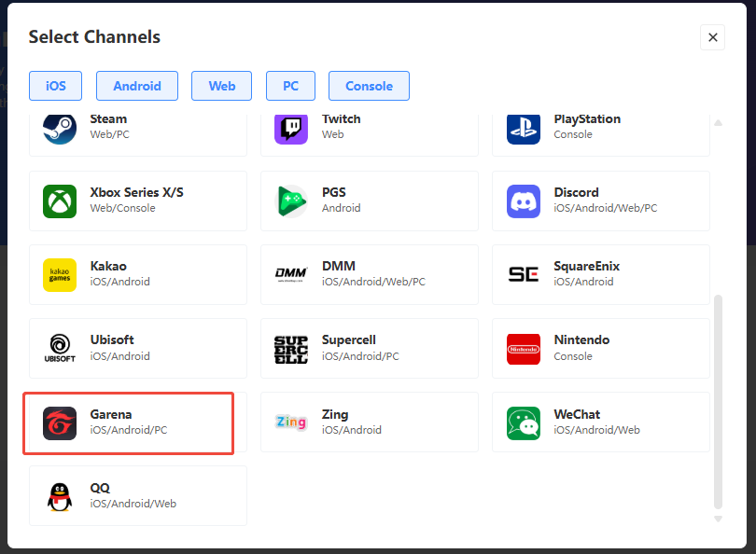Select the Supercell channel name
Image resolution: width=756 pixels, height=554 pixels.
[348, 339]
